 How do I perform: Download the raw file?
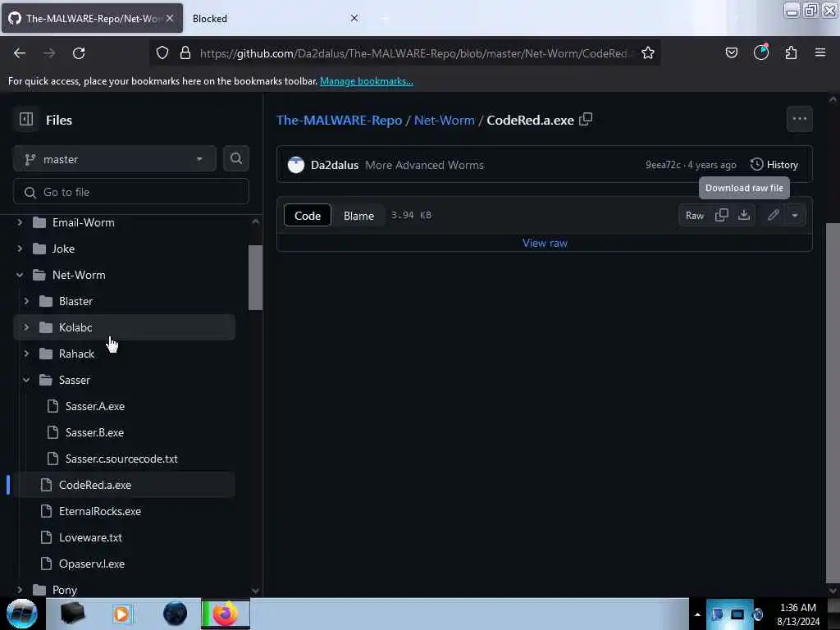744,216
